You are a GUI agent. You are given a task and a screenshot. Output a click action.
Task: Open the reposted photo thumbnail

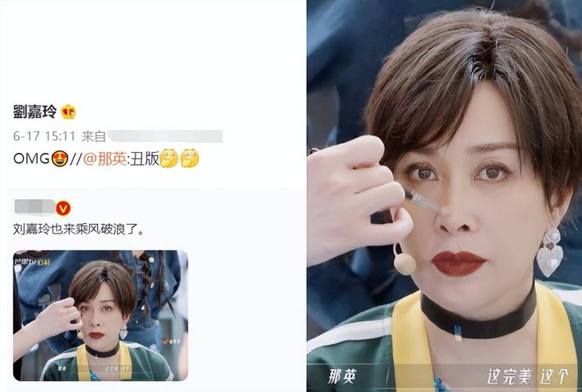click(100, 316)
